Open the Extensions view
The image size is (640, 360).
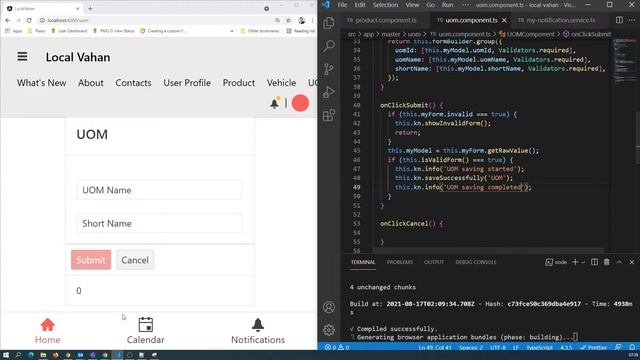[x=329, y=115]
